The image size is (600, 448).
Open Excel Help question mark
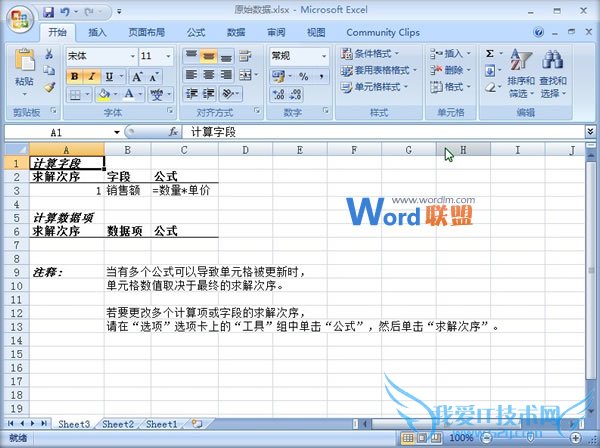pos(538,32)
